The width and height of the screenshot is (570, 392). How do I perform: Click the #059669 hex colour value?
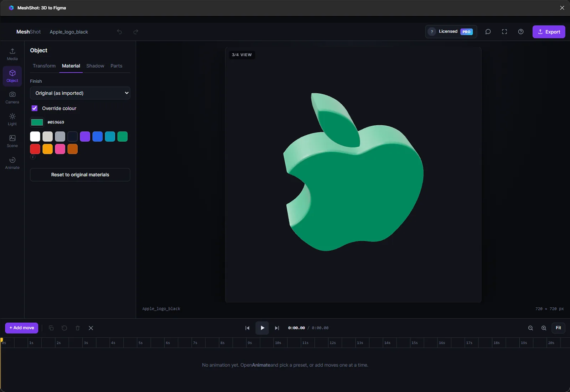56,122
